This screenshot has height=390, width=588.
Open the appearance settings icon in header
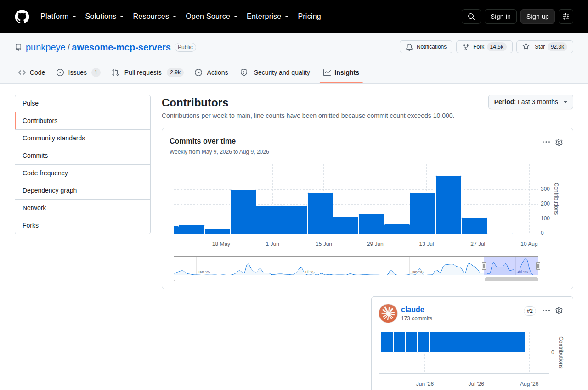pyautogui.click(x=566, y=17)
